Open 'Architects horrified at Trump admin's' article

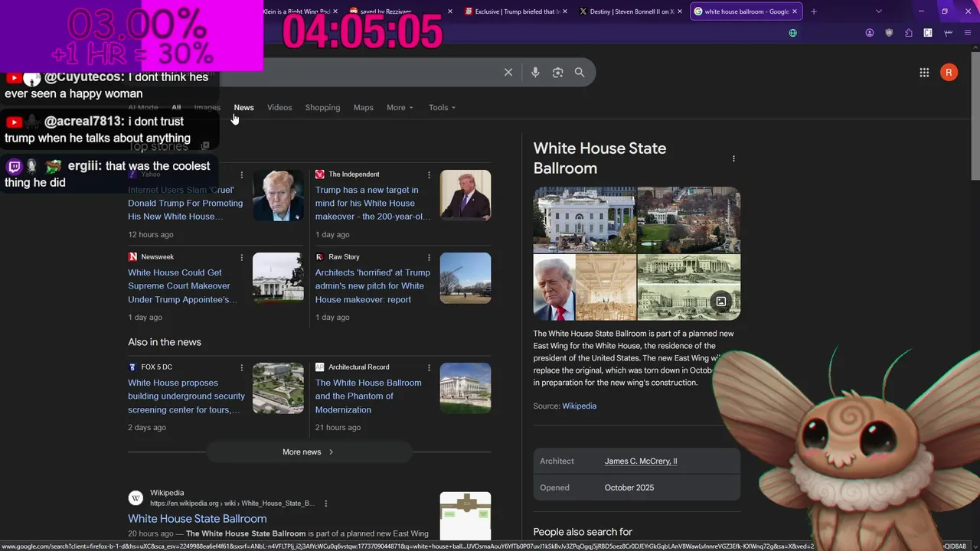[x=373, y=286]
